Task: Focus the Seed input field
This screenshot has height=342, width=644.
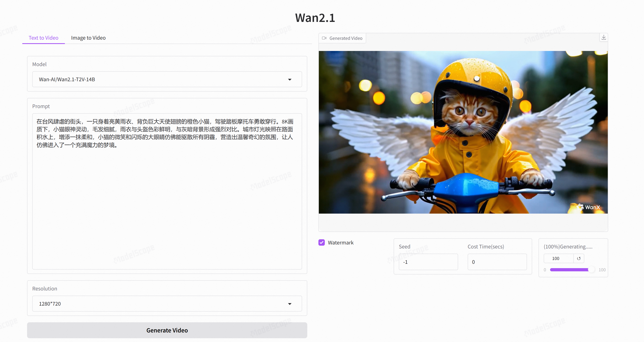Action: click(428, 262)
